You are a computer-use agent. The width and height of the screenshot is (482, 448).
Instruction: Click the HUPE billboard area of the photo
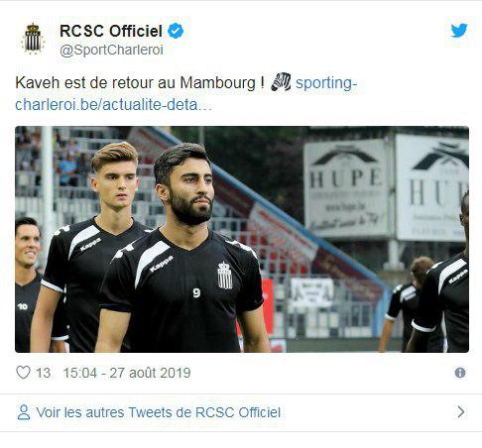(x=346, y=189)
